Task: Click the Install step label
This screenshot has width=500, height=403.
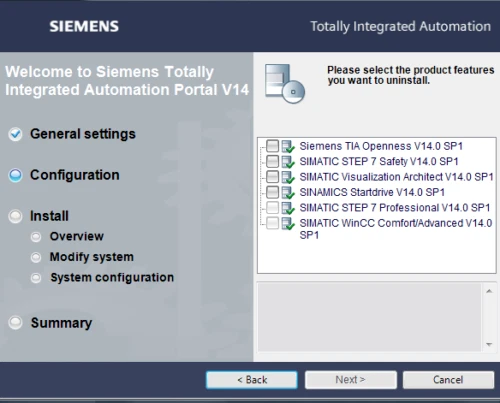Action: [49, 216]
